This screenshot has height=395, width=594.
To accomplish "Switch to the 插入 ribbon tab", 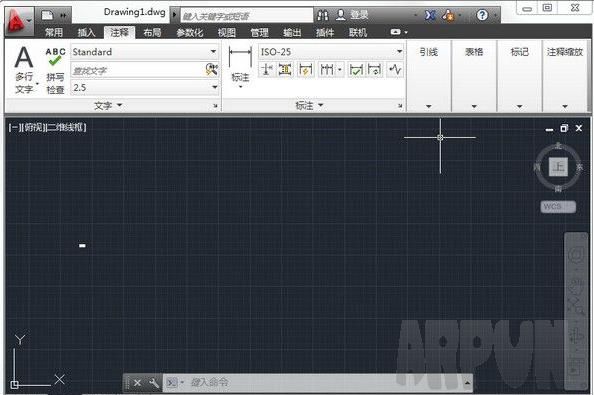I will pos(86,33).
